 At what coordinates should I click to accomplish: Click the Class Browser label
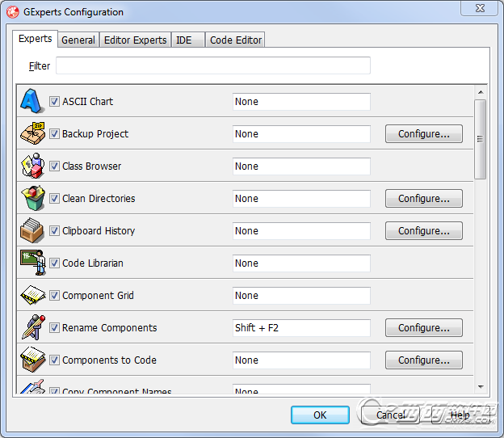[91, 166]
